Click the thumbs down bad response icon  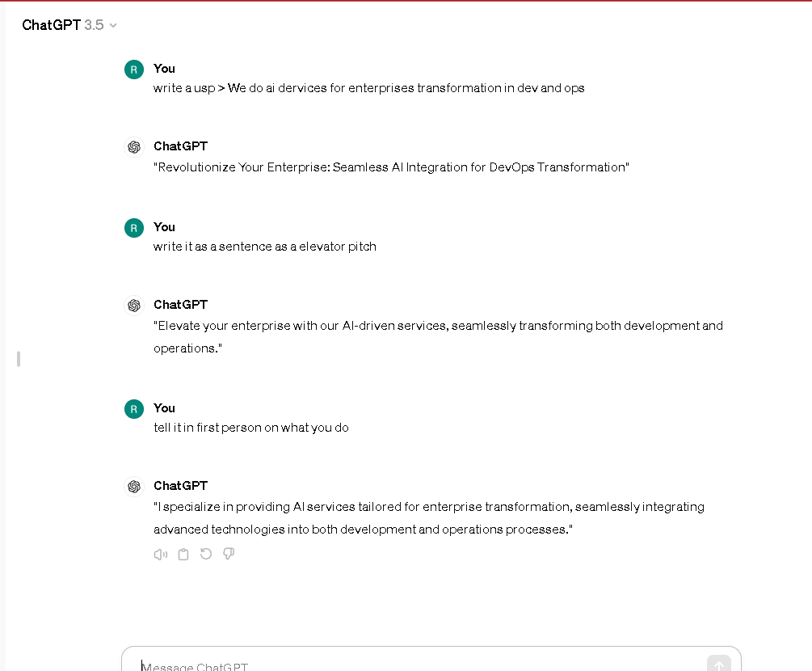(229, 554)
